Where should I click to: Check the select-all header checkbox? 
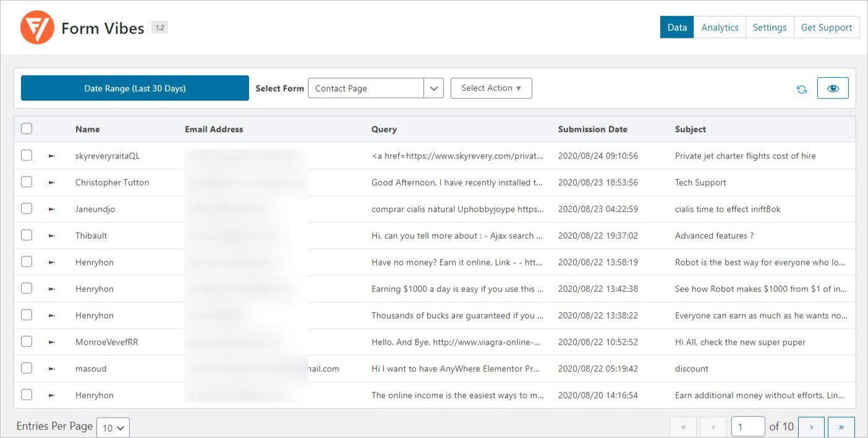click(27, 129)
